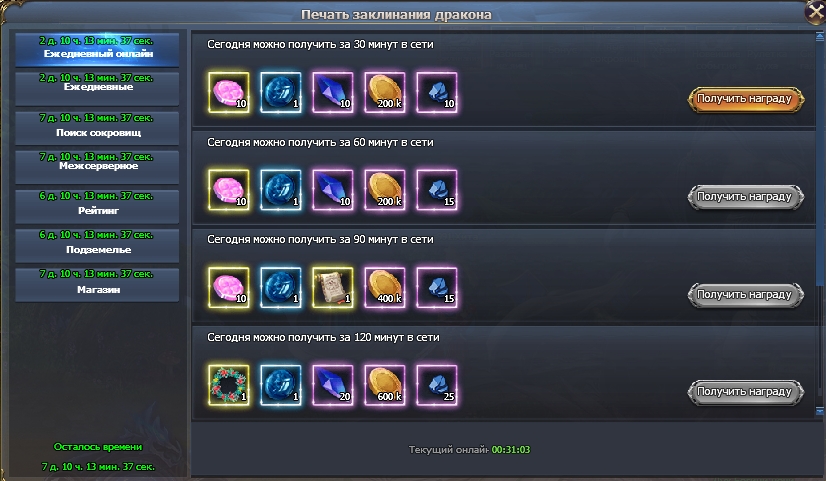Open the Ежедневные tab

click(97, 89)
